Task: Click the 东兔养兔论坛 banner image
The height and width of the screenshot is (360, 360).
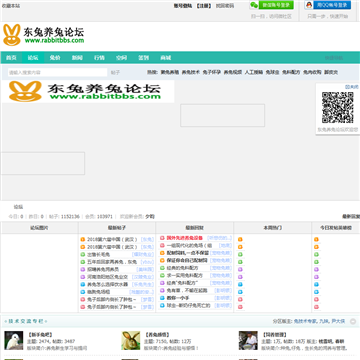Action: pyautogui.click(x=88, y=91)
